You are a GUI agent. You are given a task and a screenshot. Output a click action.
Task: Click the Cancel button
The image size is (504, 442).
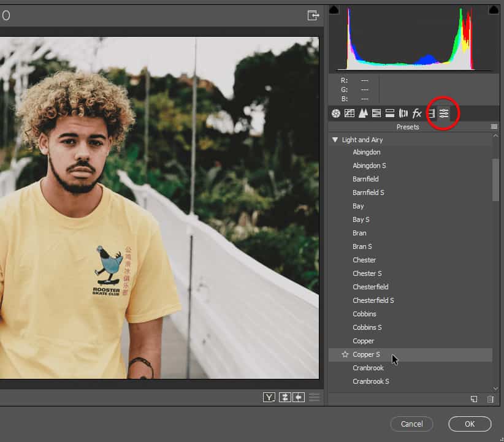pyautogui.click(x=411, y=424)
